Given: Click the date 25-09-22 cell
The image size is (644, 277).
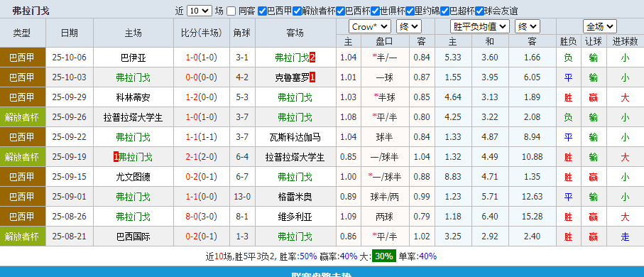Looking at the screenshot, I should coord(70,137).
